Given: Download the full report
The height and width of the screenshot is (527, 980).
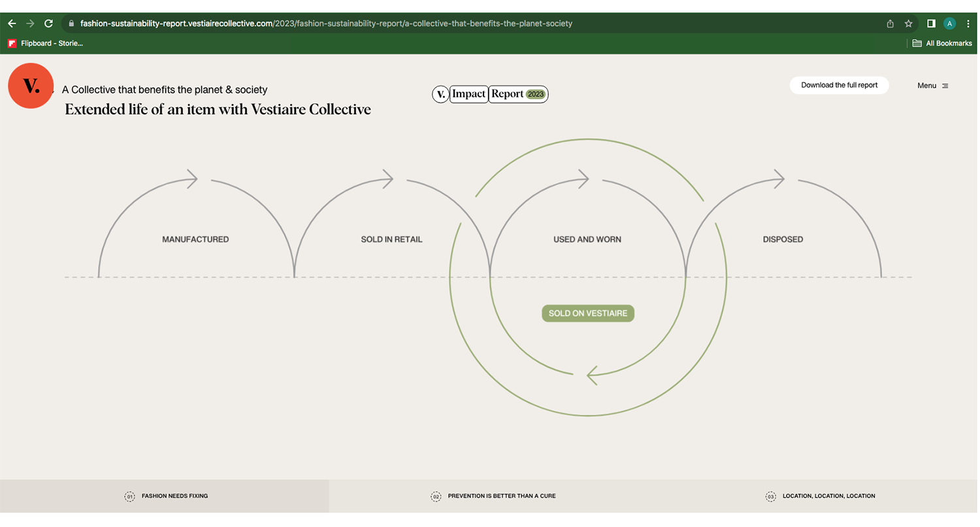Looking at the screenshot, I should [x=839, y=85].
